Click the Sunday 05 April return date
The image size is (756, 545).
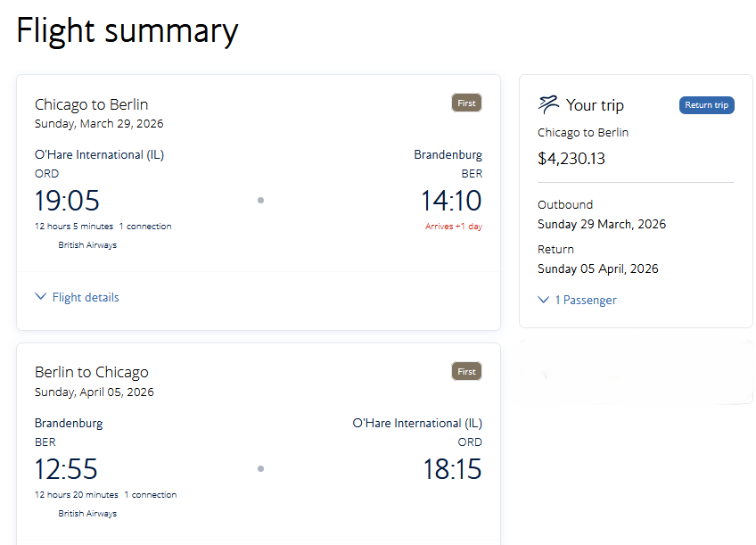click(598, 268)
